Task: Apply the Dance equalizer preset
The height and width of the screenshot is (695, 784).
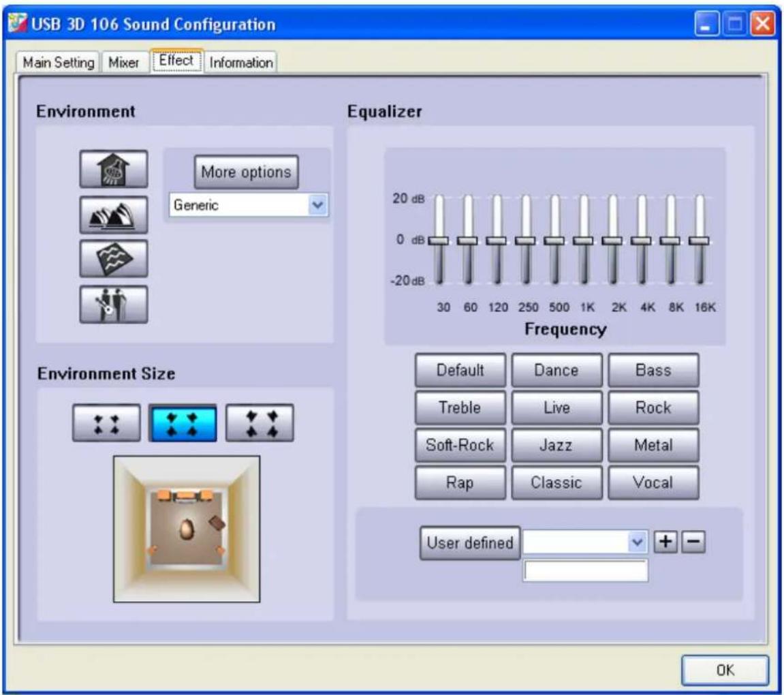Action: (x=556, y=370)
